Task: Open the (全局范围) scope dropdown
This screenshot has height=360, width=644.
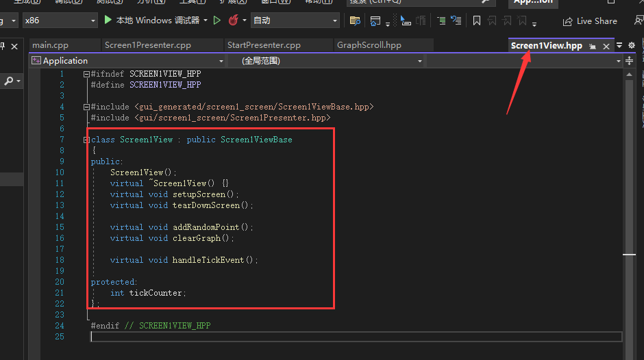Action: pyautogui.click(x=326, y=61)
